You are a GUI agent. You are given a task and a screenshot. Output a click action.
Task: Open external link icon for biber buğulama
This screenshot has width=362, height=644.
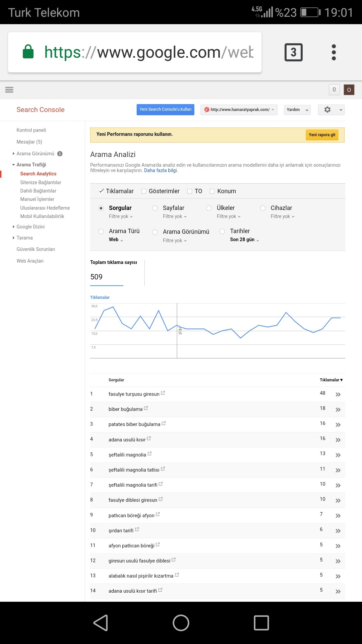(x=146, y=408)
